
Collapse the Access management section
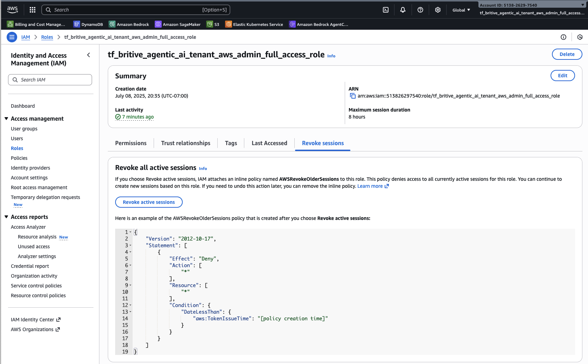(6, 119)
